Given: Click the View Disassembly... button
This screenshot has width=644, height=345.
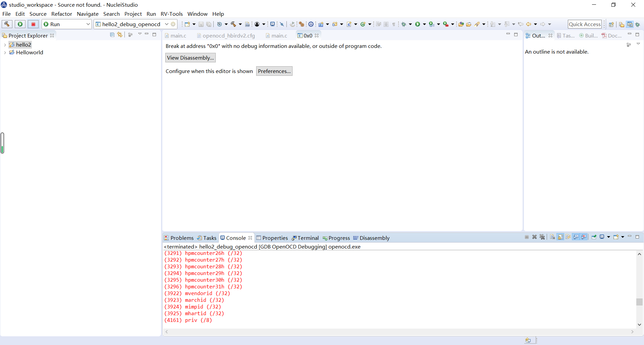Looking at the screenshot, I should click(190, 58).
